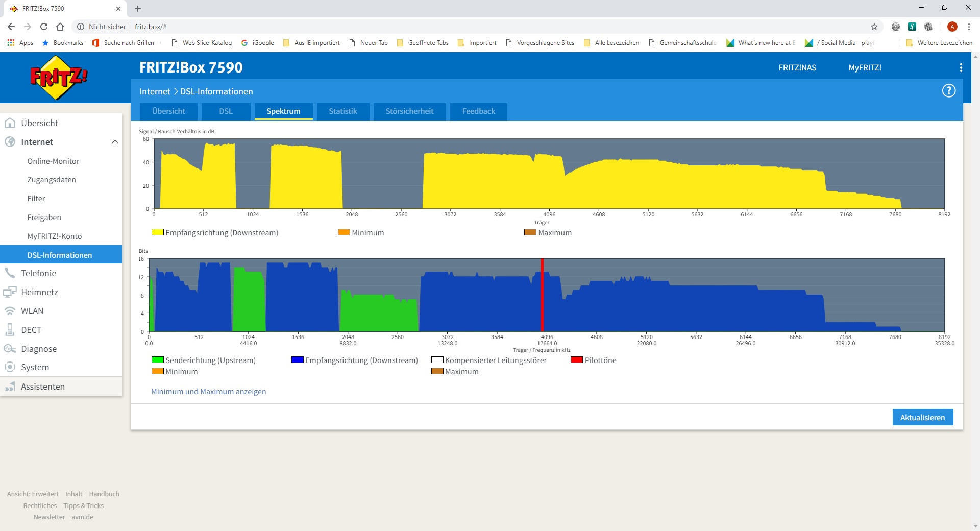Open Weitere Lesezeichen bookmarks folder
Screen dimensions: 980x531
[x=939, y=43]
